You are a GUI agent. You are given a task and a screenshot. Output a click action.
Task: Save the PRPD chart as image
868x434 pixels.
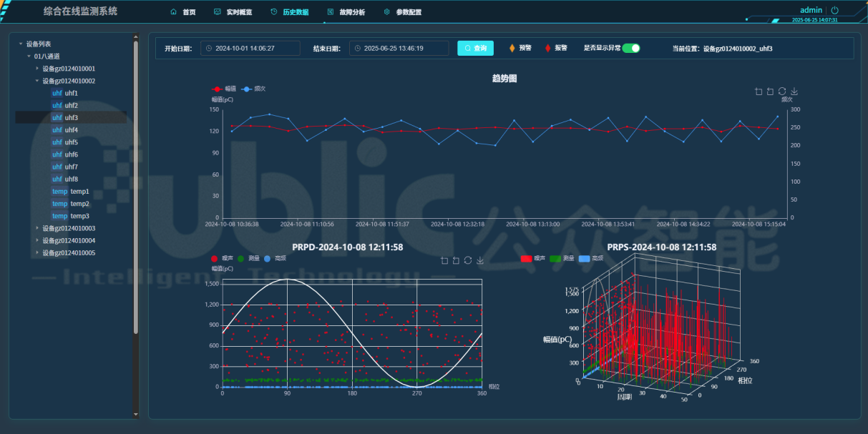(480, 260)
